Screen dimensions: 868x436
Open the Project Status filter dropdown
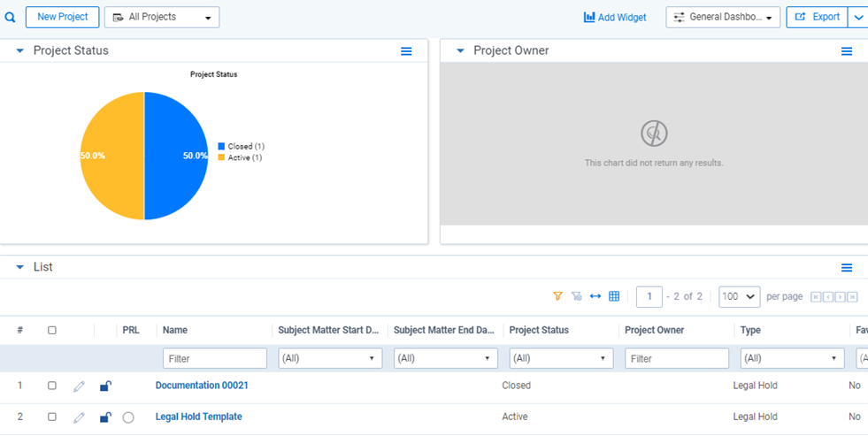(561, 358)
